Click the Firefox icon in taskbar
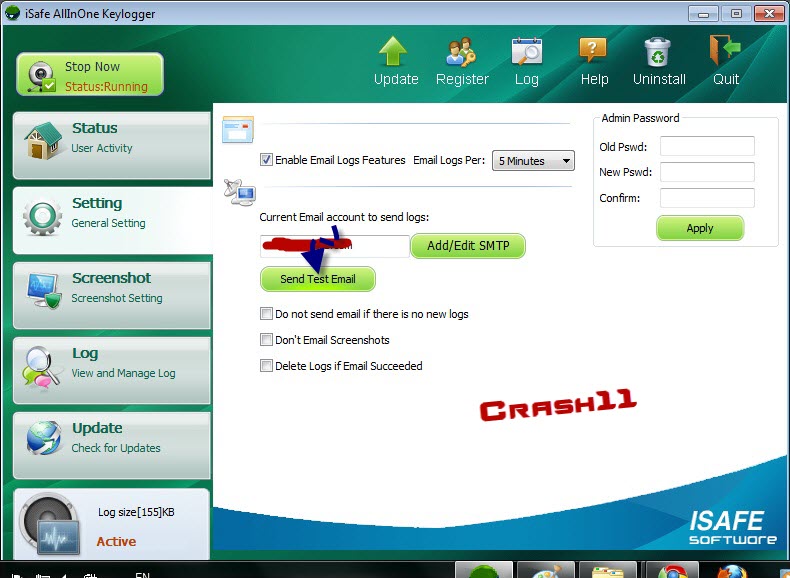 pyautogui.click(x=732, y=572)
